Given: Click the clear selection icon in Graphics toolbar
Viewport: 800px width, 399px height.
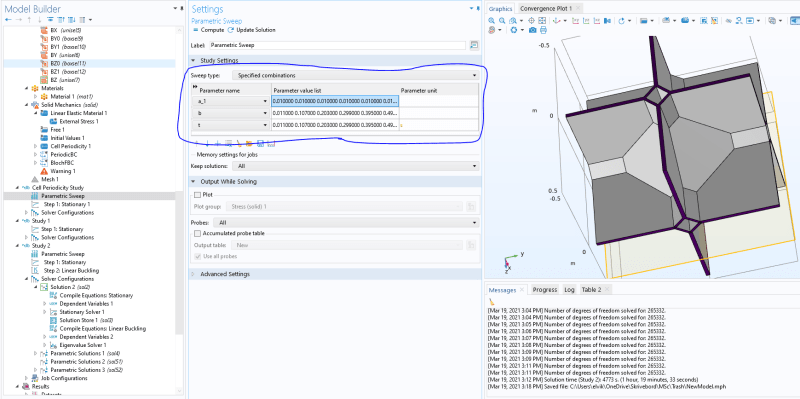Looking at the screenshot, I should [x=714, y=20].
